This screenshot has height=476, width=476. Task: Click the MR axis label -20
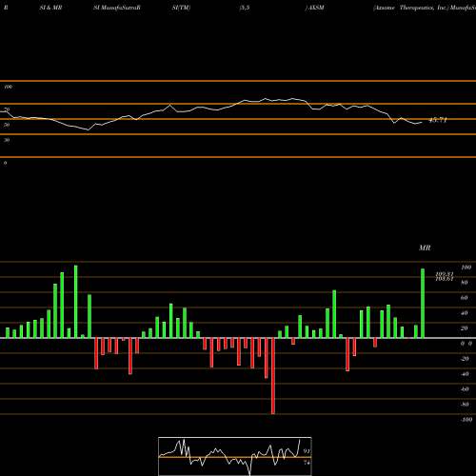pyautogui.click(x=465, y=359)
